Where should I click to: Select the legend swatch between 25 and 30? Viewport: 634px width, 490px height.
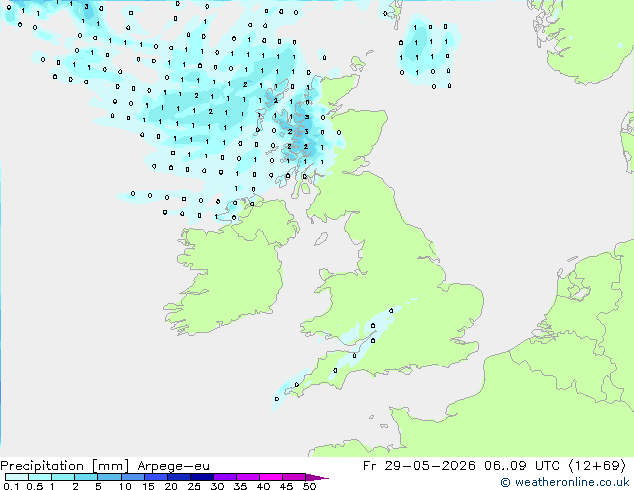(x=202, y=477)
